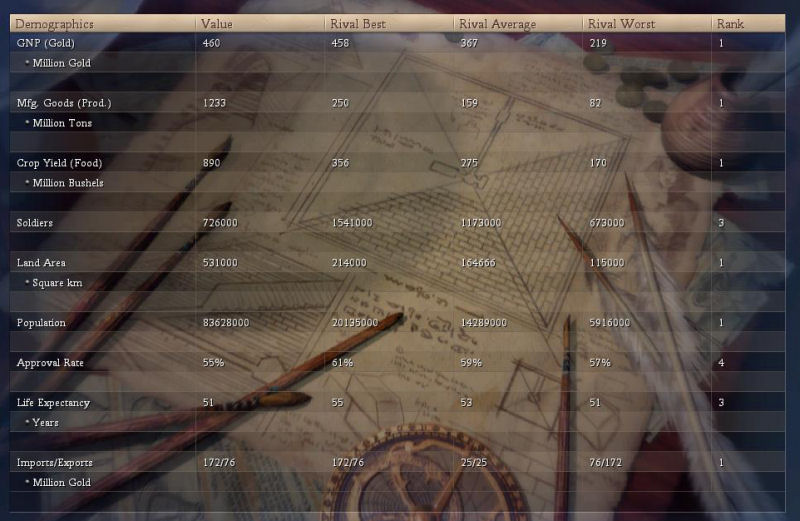Click the Million Tons unit label

[62, 123]
